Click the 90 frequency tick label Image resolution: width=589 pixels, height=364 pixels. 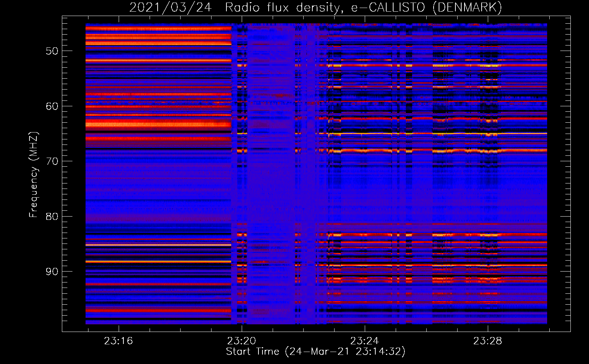click(52, 272)
